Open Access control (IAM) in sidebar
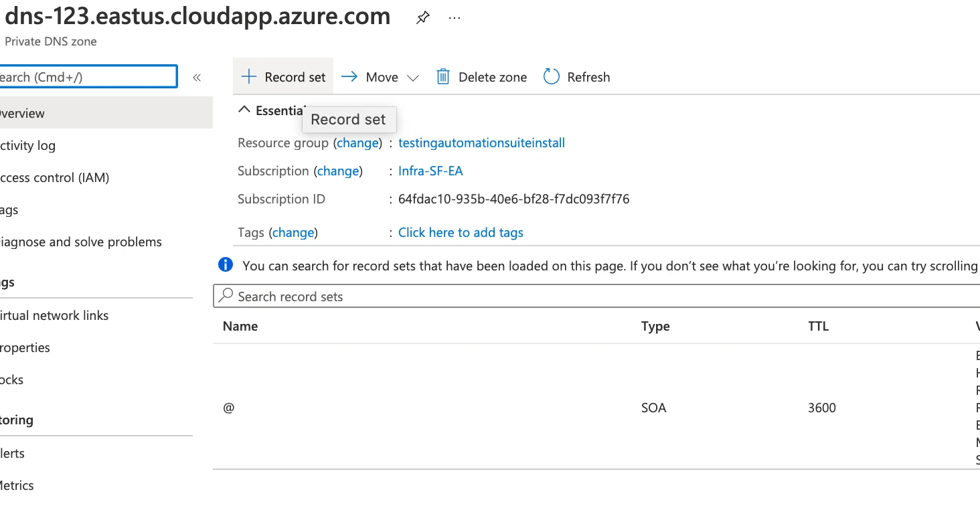Screen dimensions: 980x510 (54, 177)
